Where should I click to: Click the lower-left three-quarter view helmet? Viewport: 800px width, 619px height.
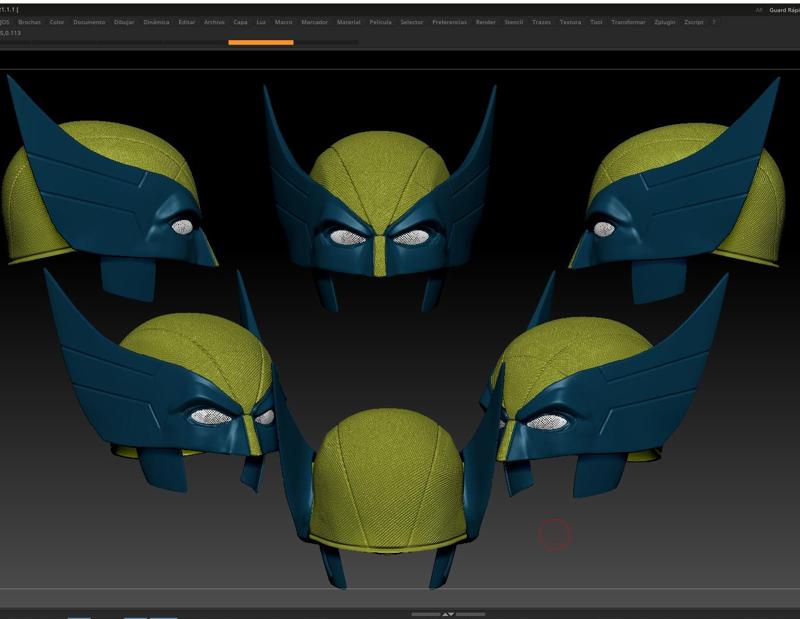[163, 383]
